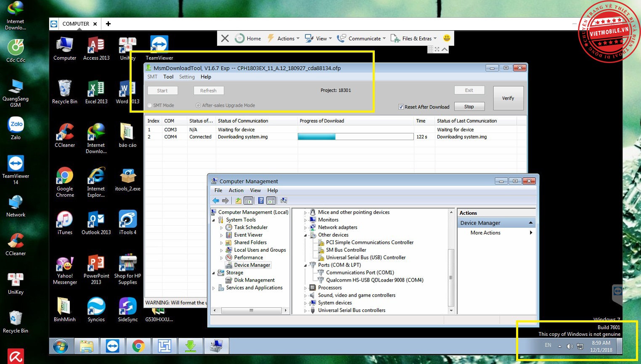Click the Stop button in MsmDownloadTool

[469, 107]
